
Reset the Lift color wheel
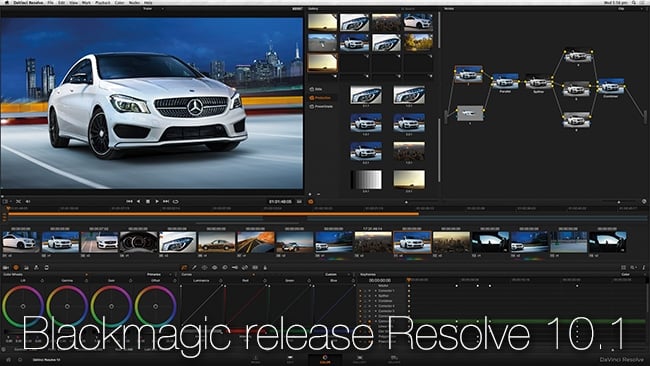42,281
